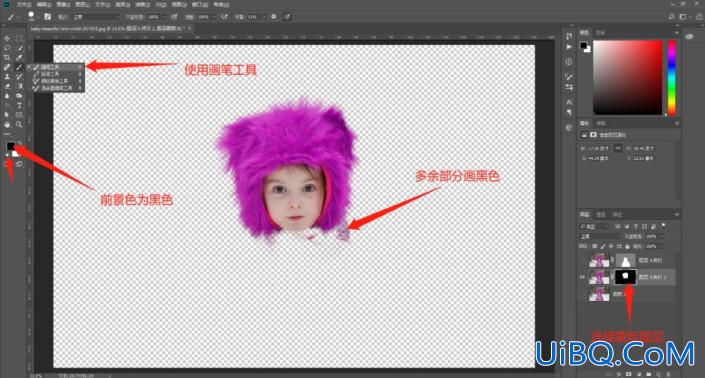The image size is (705, 378).
Task: Toggle lock all for layer
Action: (x=627, y=246)
